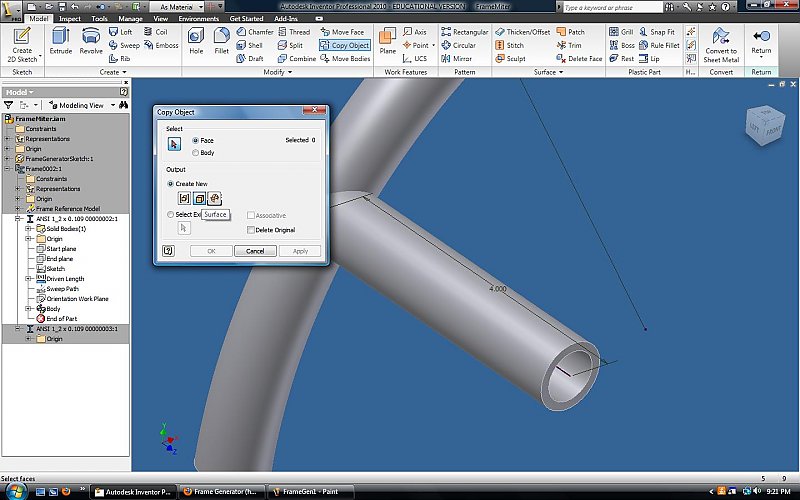Image resolution: width=800 pixels, height=500 pixels.
Task: Open the Environments ribbon tab
Action: click(199, 18)
